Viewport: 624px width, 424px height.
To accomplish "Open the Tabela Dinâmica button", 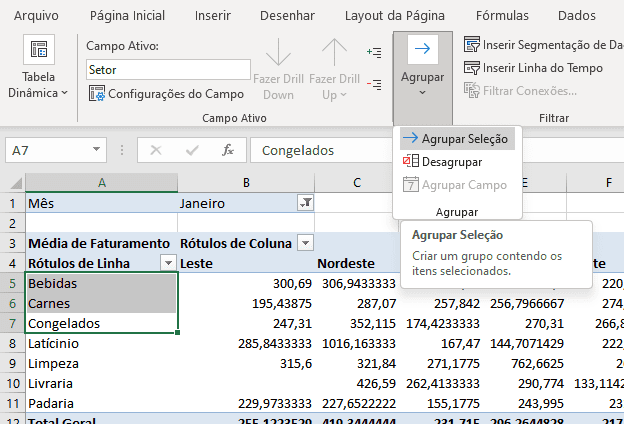I will [38, 67].
